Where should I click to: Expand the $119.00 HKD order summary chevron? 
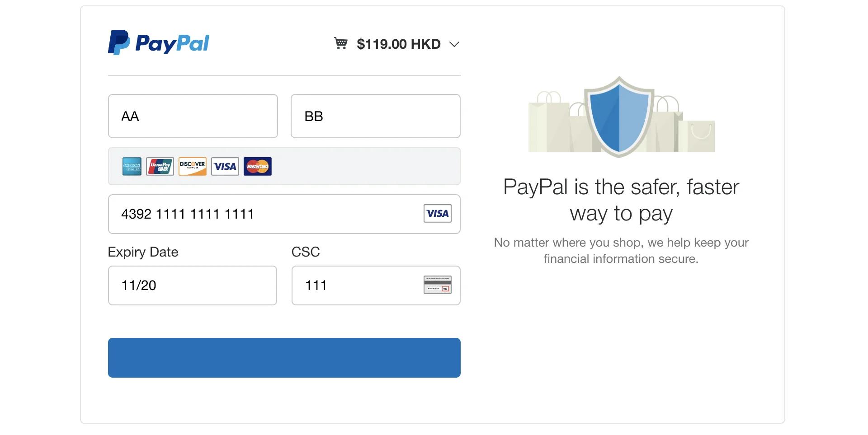click(454, 44)
